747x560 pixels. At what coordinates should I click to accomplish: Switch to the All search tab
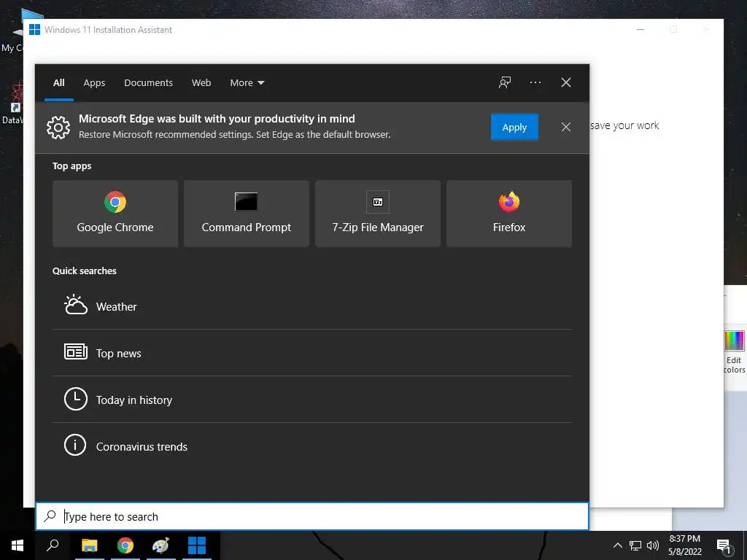point(59,83)
